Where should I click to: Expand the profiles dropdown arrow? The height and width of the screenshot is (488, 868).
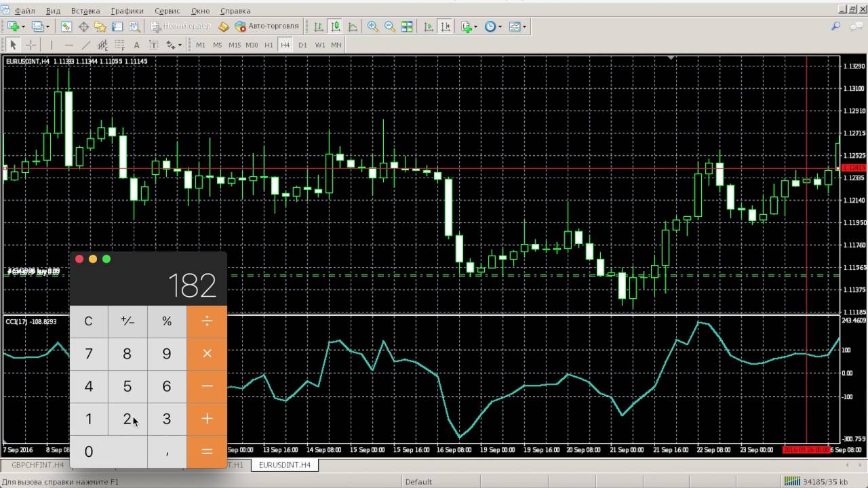tap(47, 26)
